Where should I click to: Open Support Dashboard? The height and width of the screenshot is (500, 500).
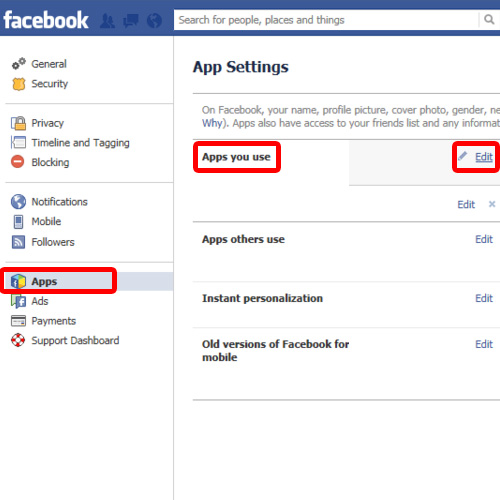click(x=75, y=340)
